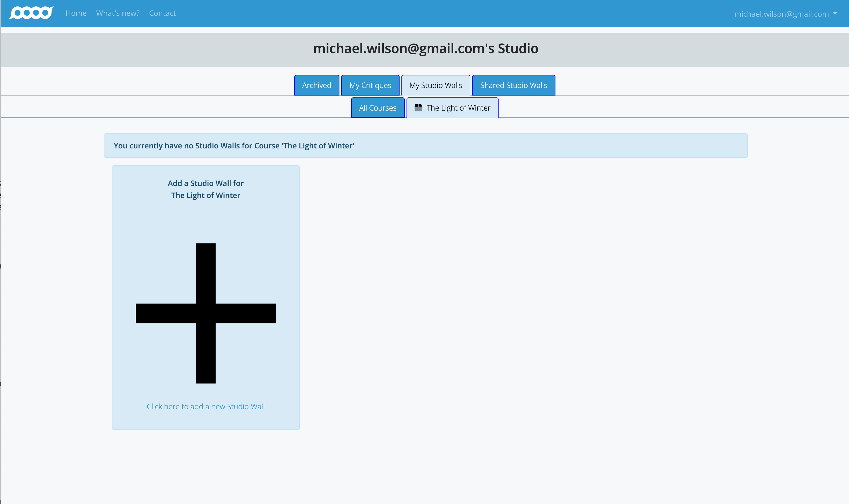The image size is (849, 504).
Task: Click 'Click here to add a new Studio Wall'
Action: 206,407
